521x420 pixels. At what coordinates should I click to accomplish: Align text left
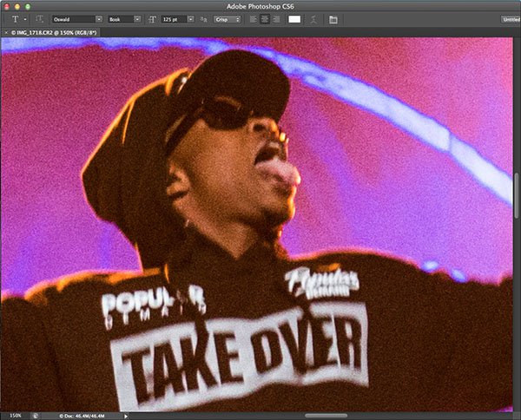point(253,18)
